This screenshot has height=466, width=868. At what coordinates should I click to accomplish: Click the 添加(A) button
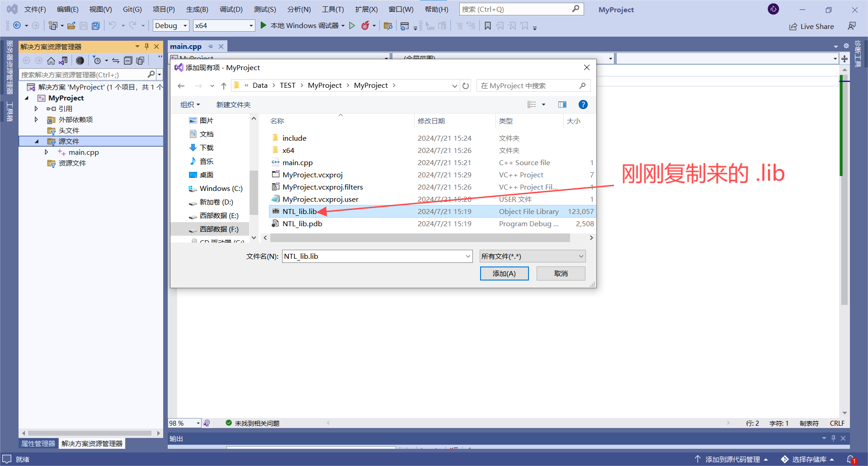coord(504,274)
